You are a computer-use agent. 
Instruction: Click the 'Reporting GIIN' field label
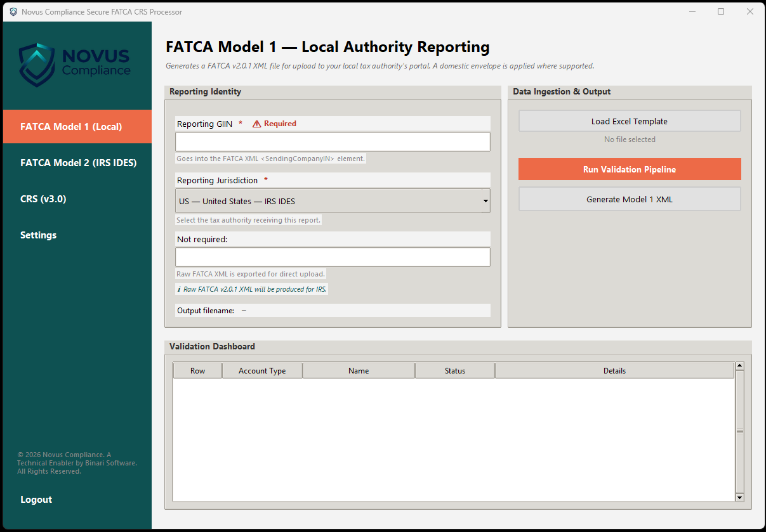pos(205,124)
